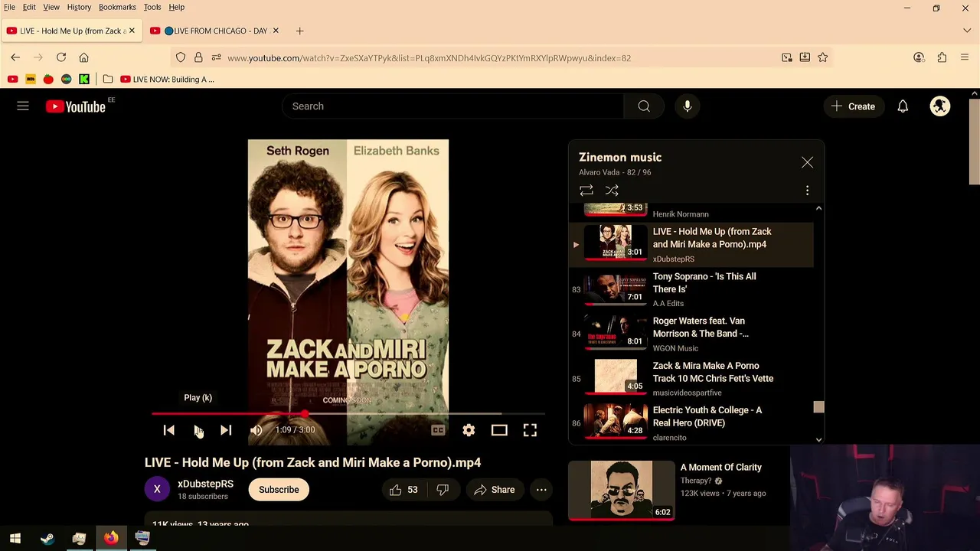Open the YouTube guide hamburger menu
980x551 pixels.
point(23,106)
